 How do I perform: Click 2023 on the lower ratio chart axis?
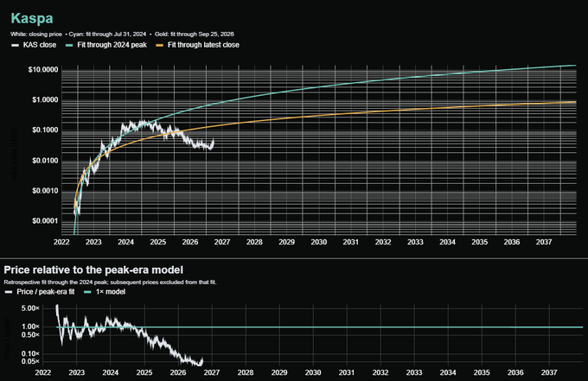76,372
